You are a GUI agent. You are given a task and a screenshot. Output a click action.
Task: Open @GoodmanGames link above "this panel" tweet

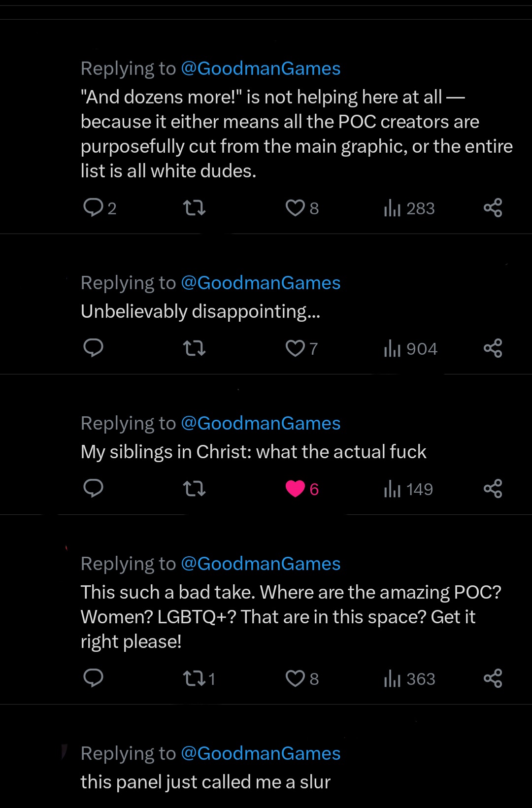click(261, 753)
